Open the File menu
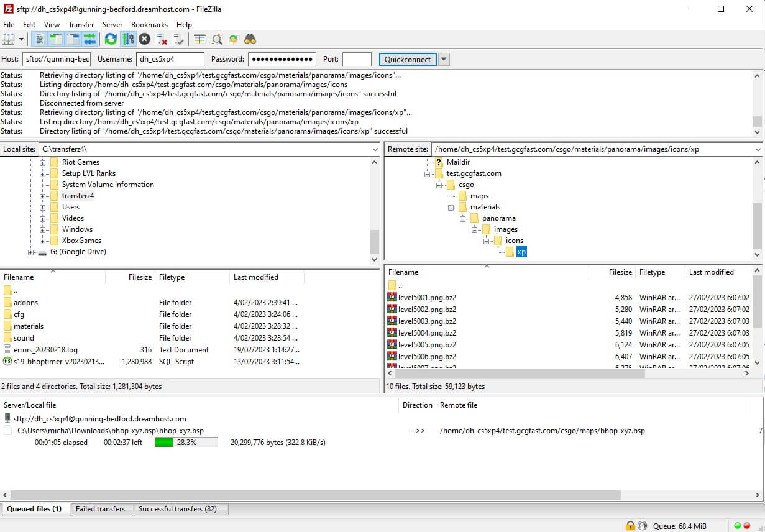Image resolution: width=765 pixels, height=532 pixels. point(9,25)
